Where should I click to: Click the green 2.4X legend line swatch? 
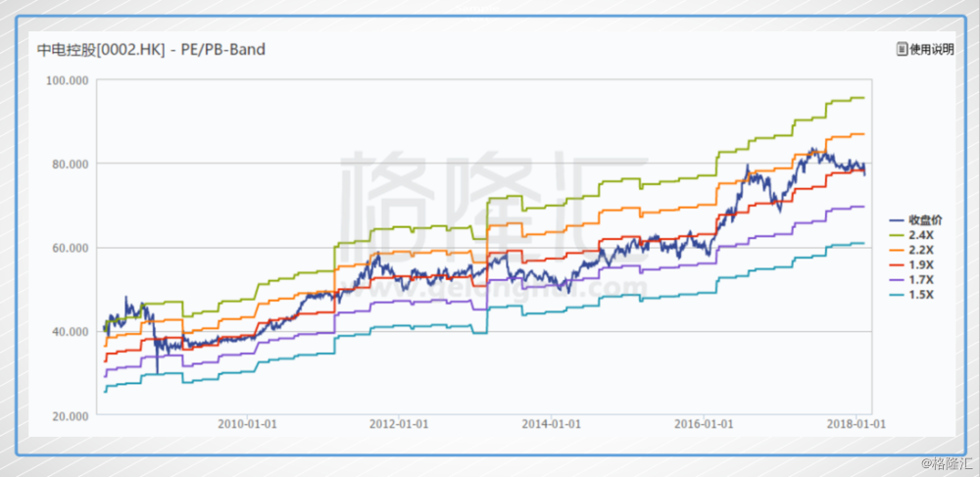(x=895, y=235)
